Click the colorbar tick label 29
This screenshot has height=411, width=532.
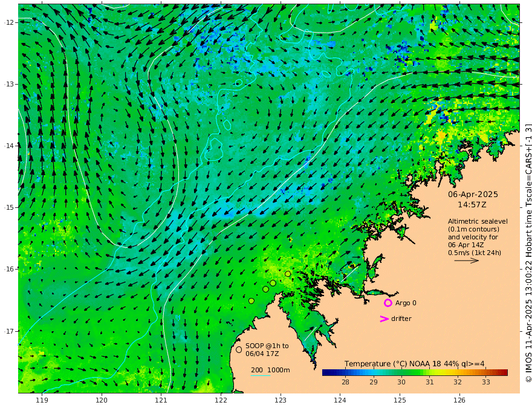pos(374,382)
